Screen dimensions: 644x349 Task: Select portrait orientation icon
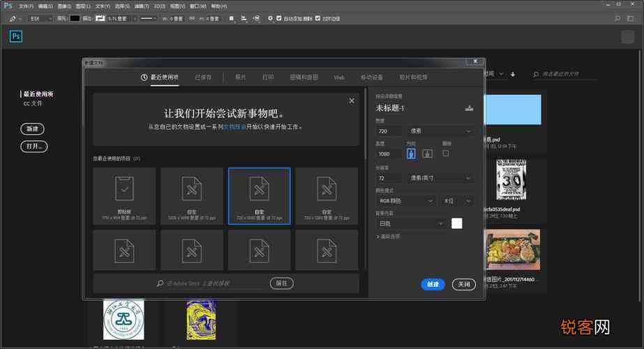pos(411,154)
